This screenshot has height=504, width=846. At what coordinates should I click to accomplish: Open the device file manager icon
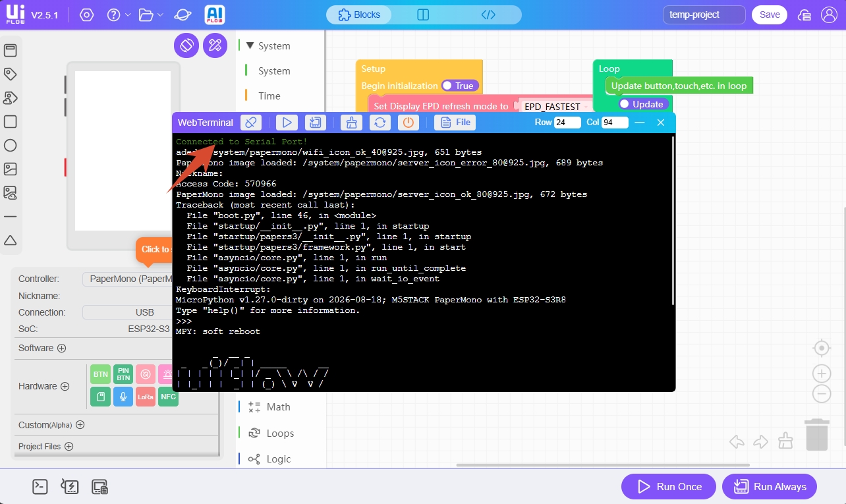[x=100, y=487]
